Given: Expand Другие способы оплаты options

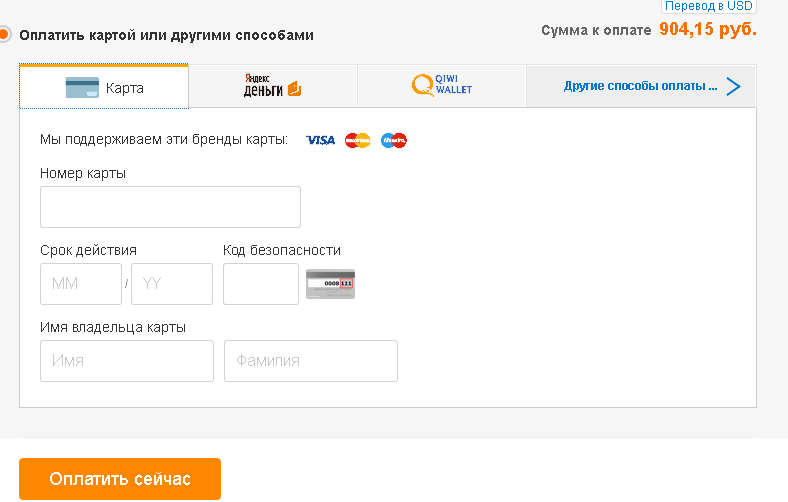Looking at the screenshot, I should (x=641, y=86).
